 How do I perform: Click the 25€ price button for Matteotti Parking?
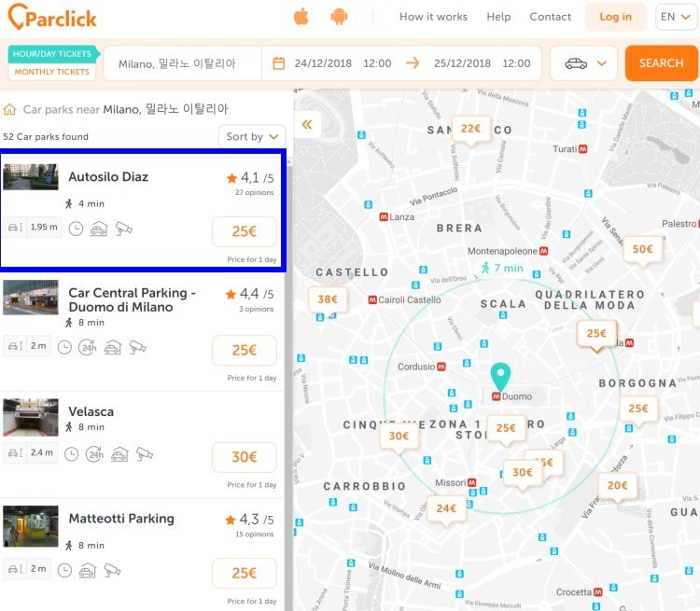pos(245,573)
